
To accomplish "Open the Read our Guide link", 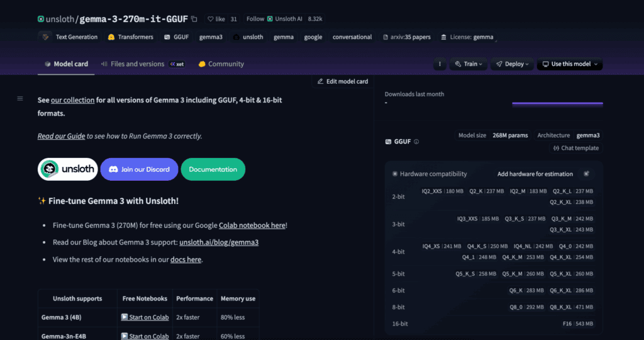I will click(x=61, y=136).
